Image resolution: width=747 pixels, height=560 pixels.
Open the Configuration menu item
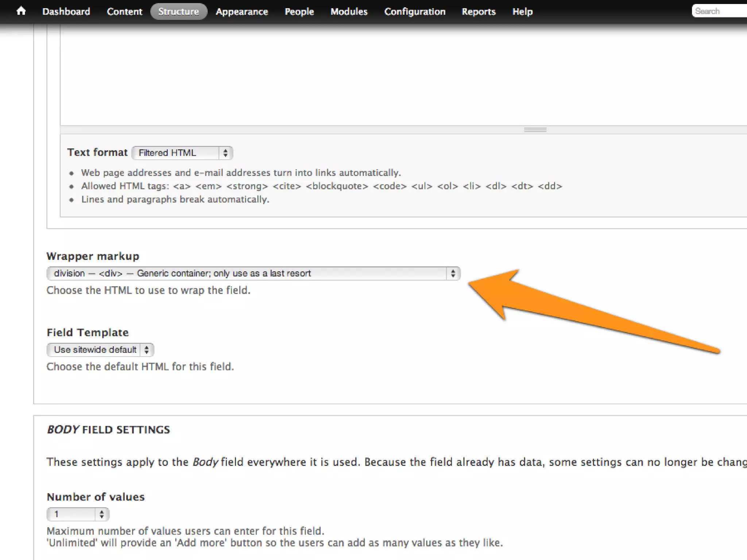415,12
